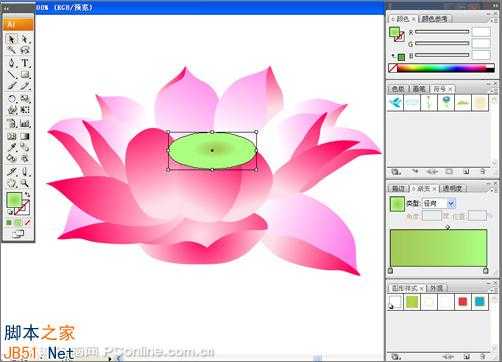This screenshot has height=362, width=502.
Task: Select the Column Graph tool
Action: [25, 124]
